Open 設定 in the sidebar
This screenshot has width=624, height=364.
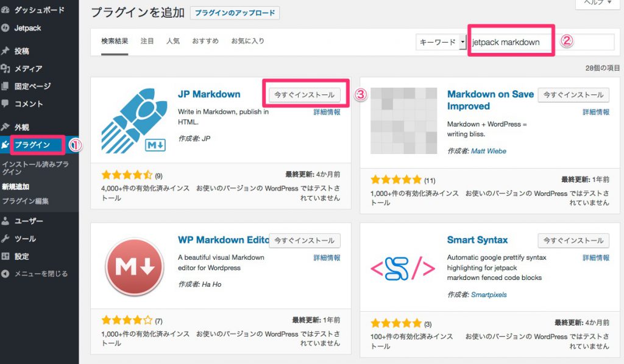(21, 256)
